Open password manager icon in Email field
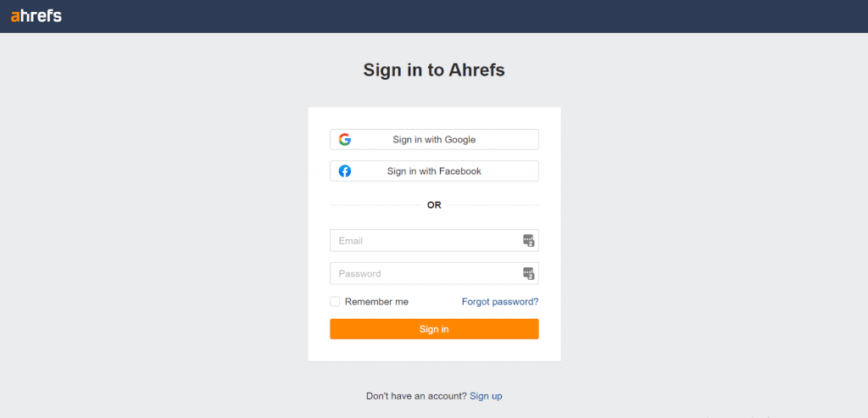The image size is (868, 418). point(529,240)
